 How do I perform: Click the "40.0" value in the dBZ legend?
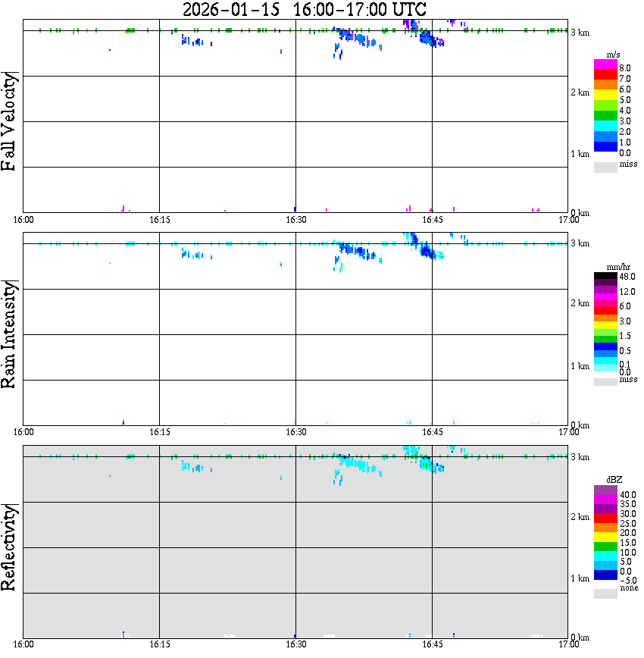(628, 495)
